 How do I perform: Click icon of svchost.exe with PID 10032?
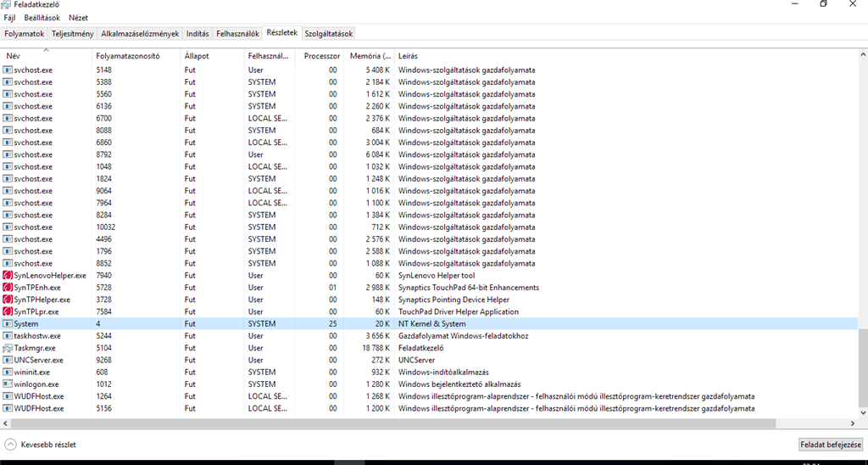tap(8, 227)
